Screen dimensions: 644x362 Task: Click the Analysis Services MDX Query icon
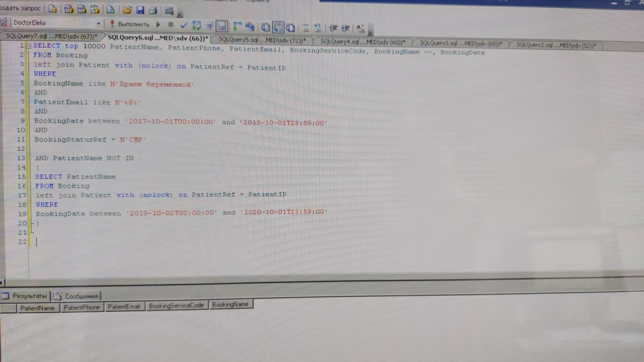pyautogui.click(x=69, y=10)
